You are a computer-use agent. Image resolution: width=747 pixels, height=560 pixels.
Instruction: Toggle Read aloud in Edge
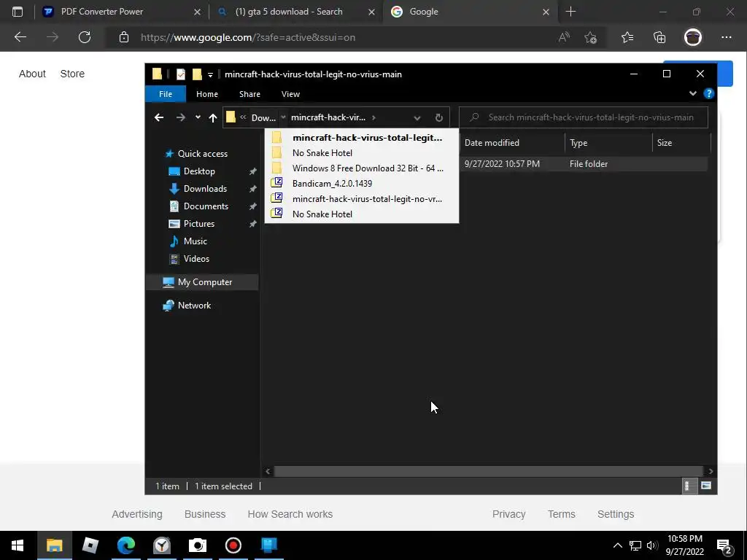point(564,37)
